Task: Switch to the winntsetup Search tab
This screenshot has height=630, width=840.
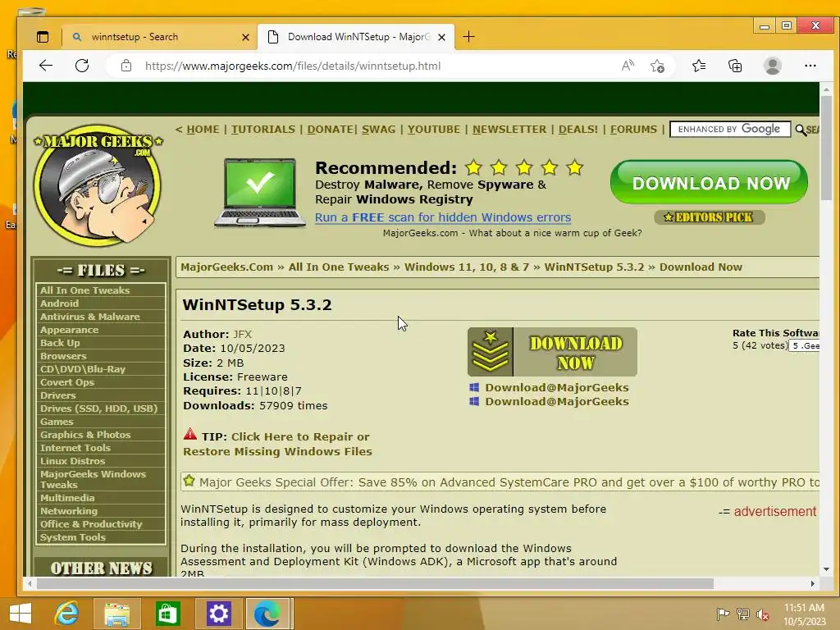Action: click(159, 37)
